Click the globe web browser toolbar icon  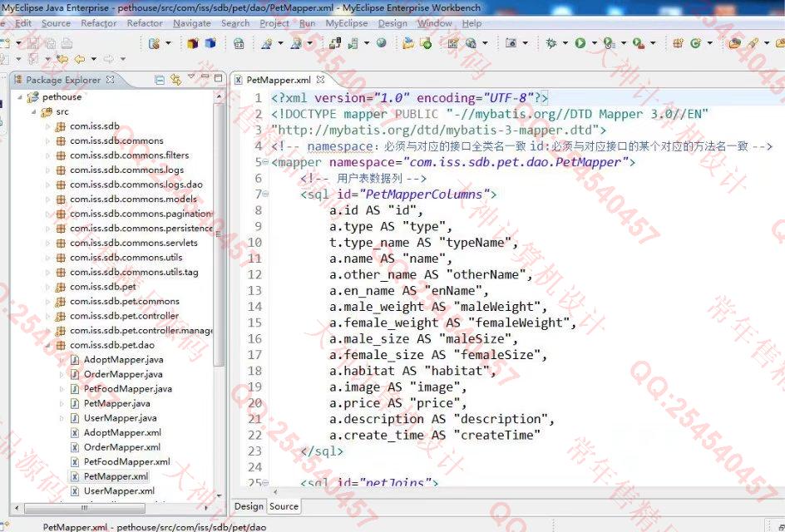(x=382, y=43)
